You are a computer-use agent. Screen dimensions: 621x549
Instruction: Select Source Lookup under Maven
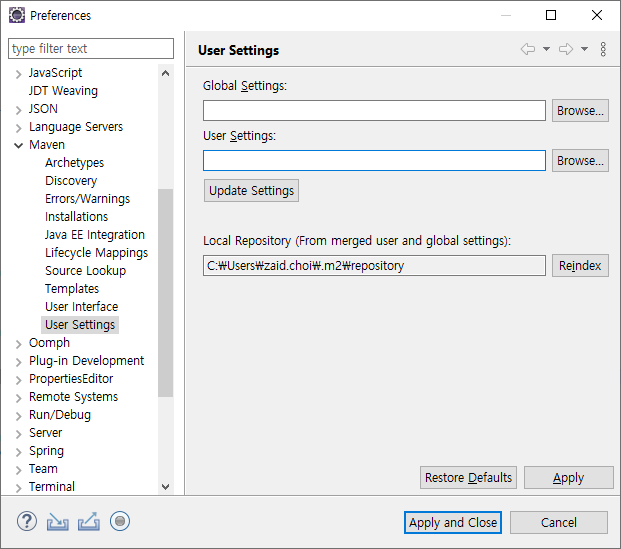(86, 271)
